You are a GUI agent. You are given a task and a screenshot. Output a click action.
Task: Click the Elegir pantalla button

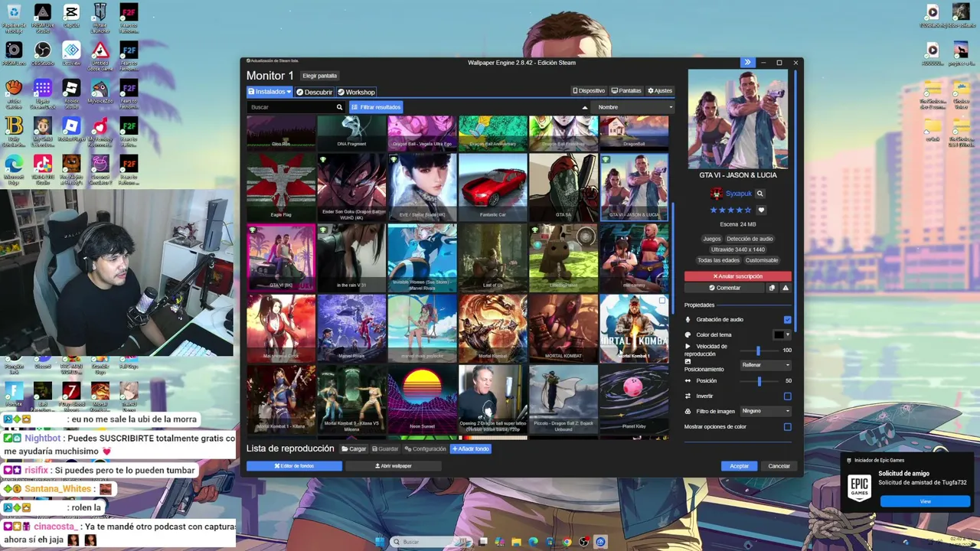pyautogui.click(x=319, y=76)
